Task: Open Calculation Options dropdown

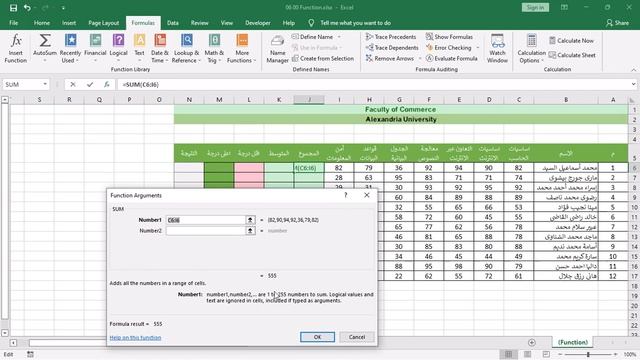Action: tap(531, 48)
